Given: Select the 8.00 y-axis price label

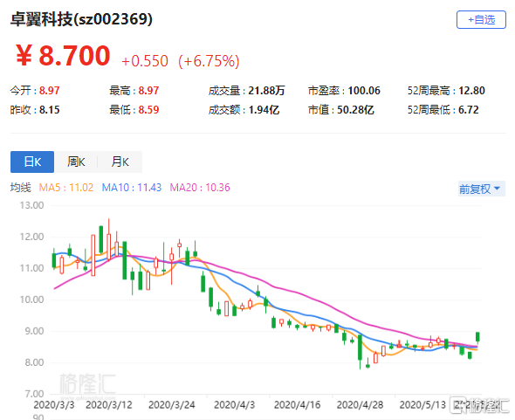Looking at the screenshot, I should coord(34,362).
